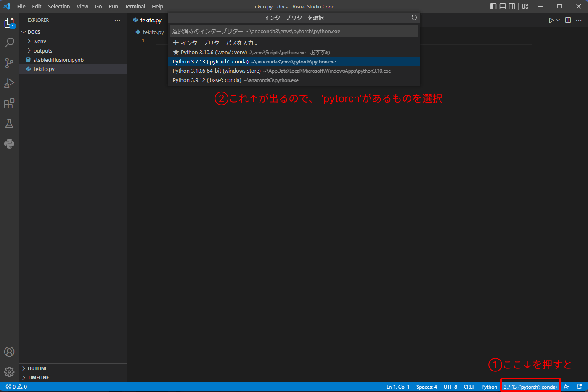
Task: Open the Source Control view
Action: pyautogui.click(x=9, y=63)
